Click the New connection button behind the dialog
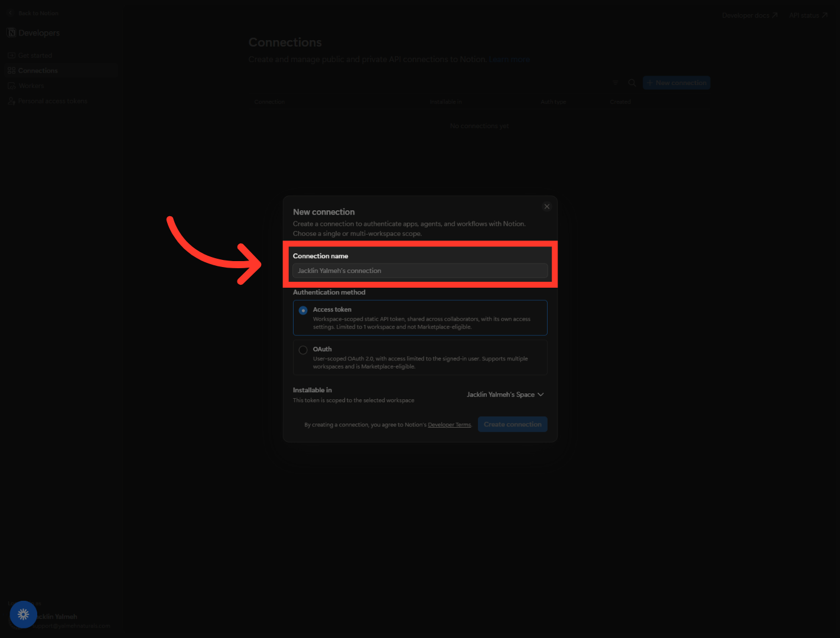This screenshot has width=840, height=638. click(x=676, y=83)
